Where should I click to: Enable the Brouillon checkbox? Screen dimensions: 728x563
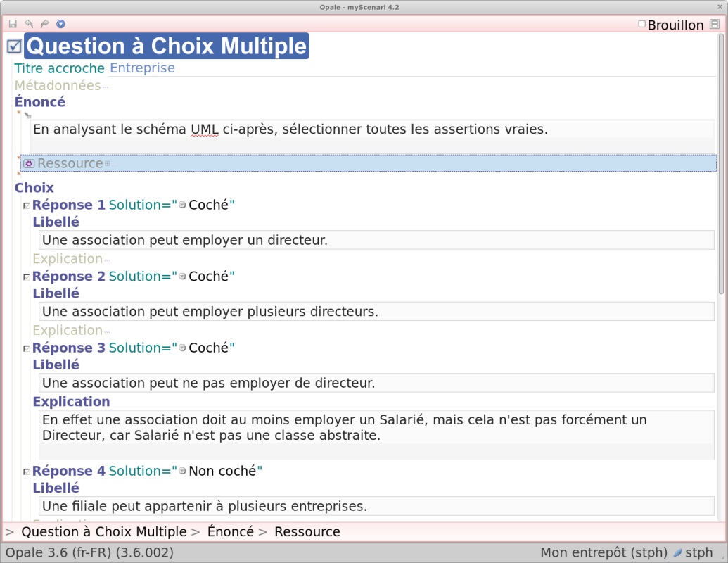(641, 25)
